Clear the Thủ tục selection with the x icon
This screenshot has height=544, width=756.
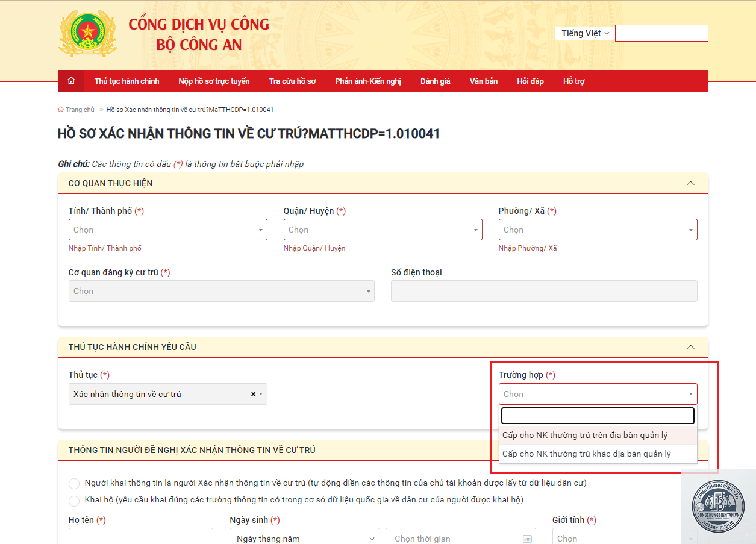253,394
